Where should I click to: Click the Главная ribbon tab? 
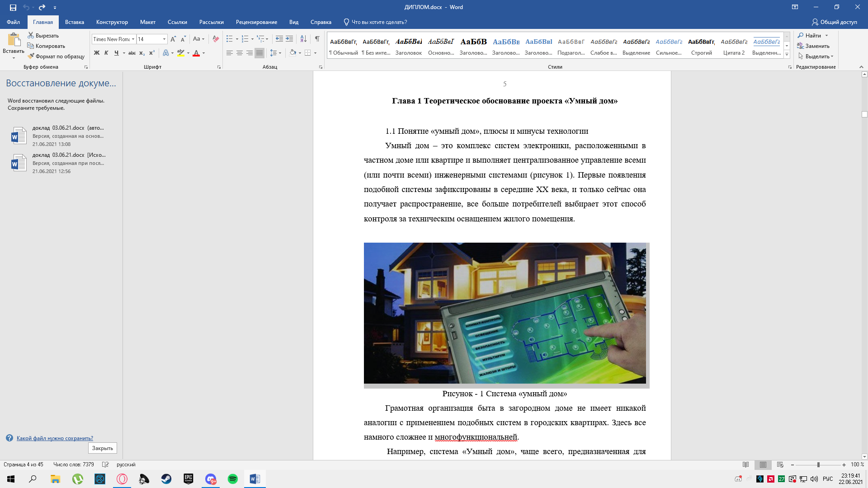coord(42,22)
